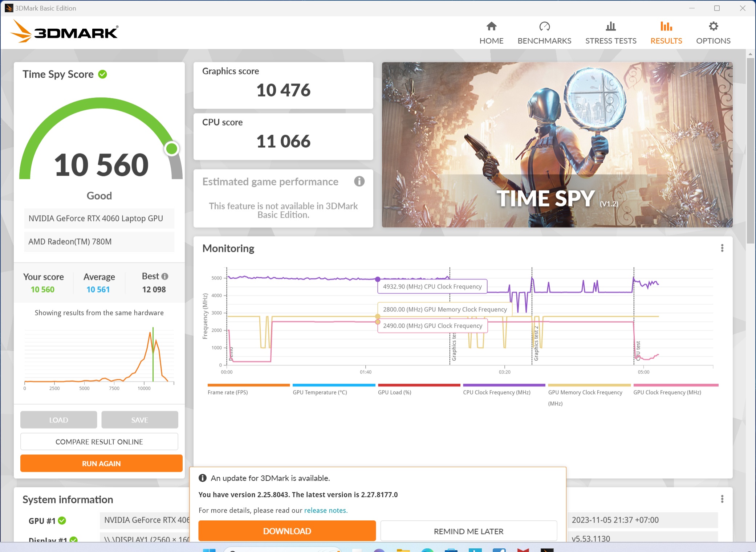Click the date 2023-11-05 21:37 +07:00
Viewport: 756px width, 552px height.
615,520
